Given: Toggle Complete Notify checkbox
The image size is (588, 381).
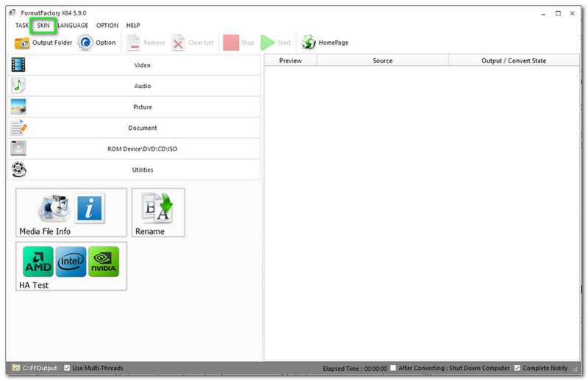Looking at the screenshot, I should [517, 368].
